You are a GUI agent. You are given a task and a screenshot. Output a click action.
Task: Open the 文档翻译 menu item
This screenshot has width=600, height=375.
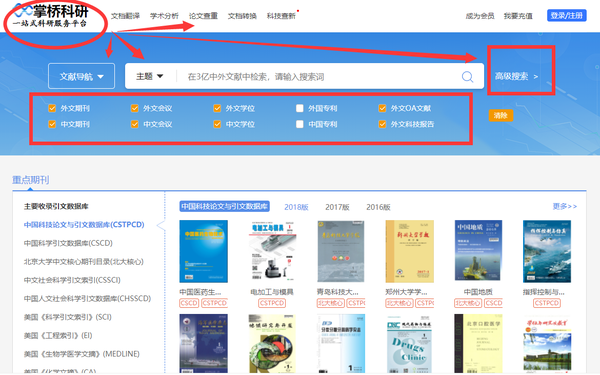tap(125, 16)
